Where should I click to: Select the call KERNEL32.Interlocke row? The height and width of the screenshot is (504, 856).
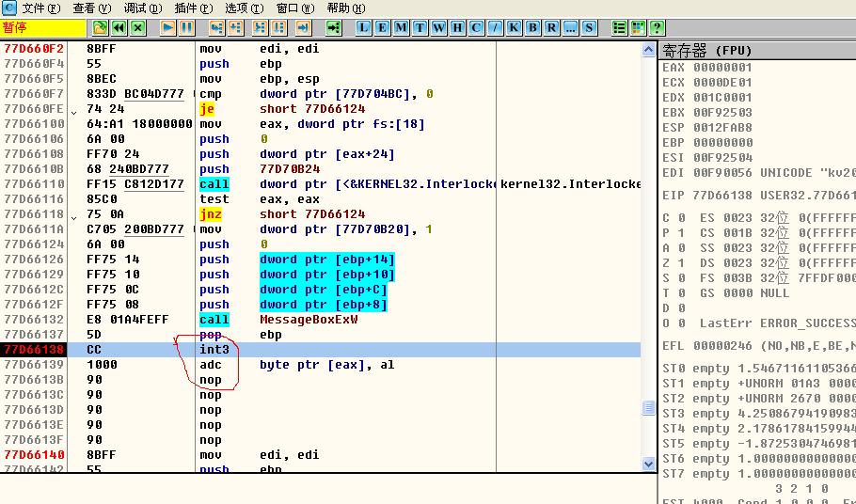pos(321,184)
